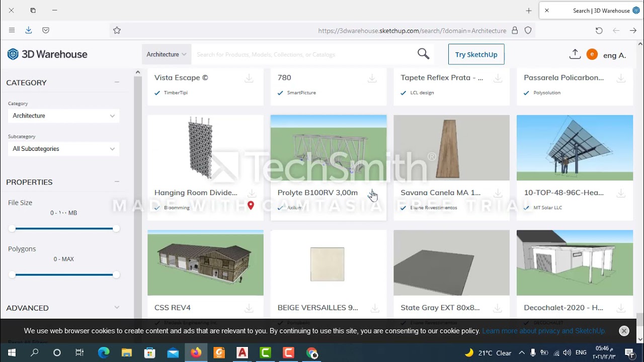Go to 3D Warehouse home logo
The width and height of the screenshot is (644, 362).
coord(47,54)
